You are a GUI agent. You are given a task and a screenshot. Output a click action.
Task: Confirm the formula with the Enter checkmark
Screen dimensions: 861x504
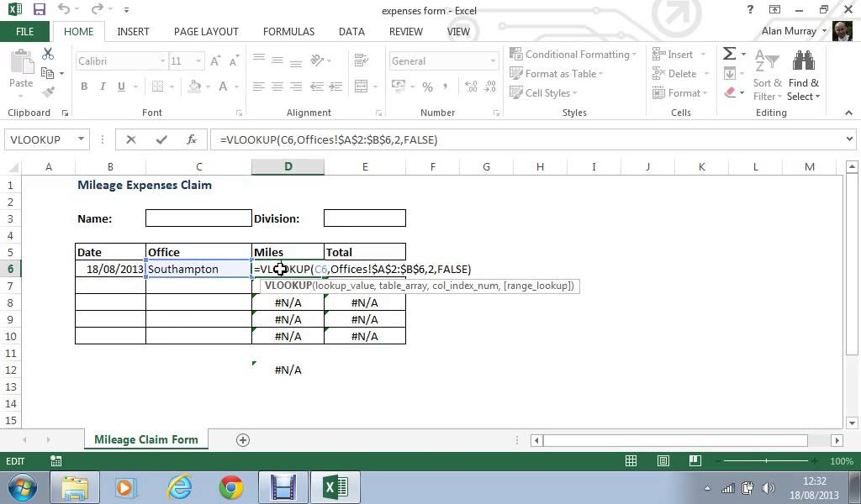(x=161, y=140)
